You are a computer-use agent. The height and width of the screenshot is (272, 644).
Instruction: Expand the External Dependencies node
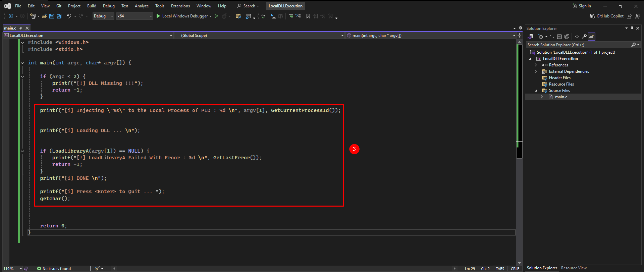coord(536,71)
